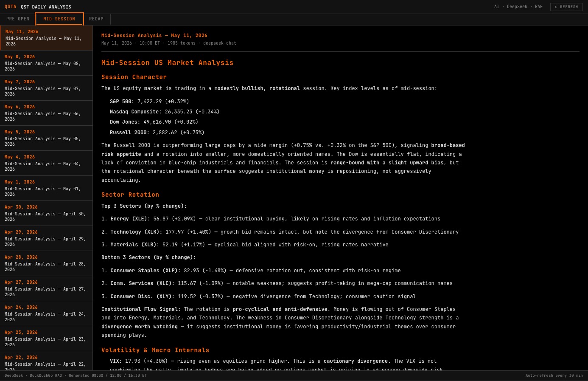Click the Dow Jones index line
This screenshot has height=381, width=588.
[154, 122]
